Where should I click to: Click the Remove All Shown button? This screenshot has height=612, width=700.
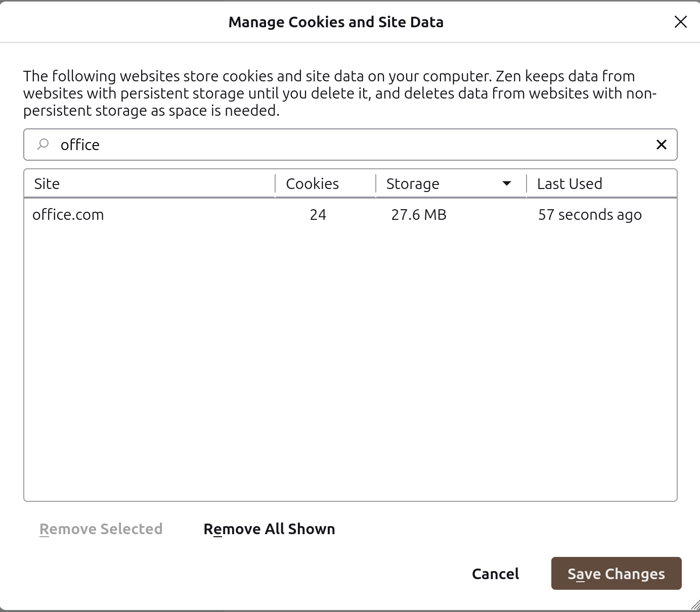269,529
